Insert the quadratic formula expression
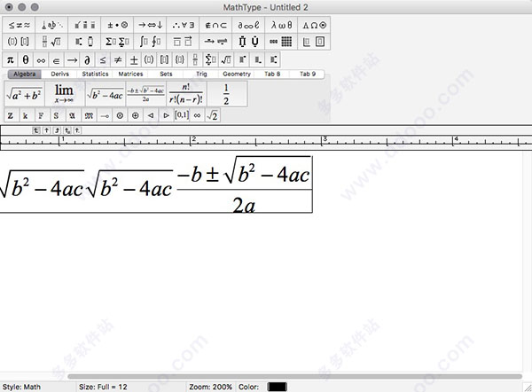The image size is (532, 392). (x=146, y=94)
